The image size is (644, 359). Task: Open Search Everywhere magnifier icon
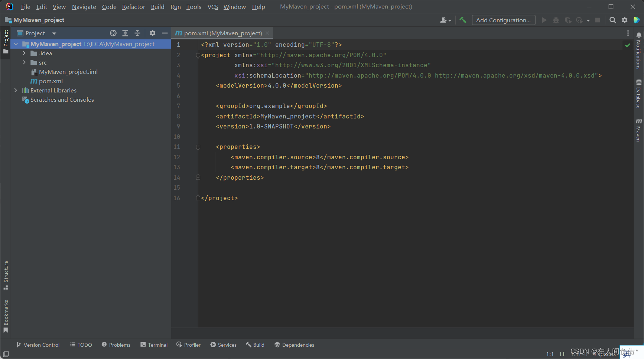point(613,20)
